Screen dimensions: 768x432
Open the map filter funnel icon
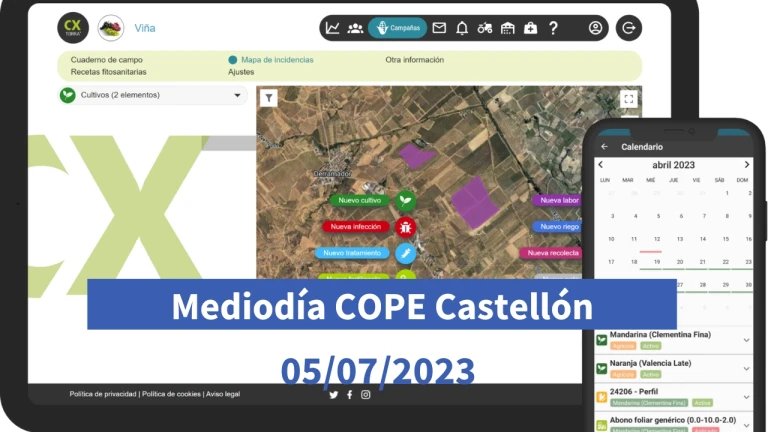tap(268, 97)
